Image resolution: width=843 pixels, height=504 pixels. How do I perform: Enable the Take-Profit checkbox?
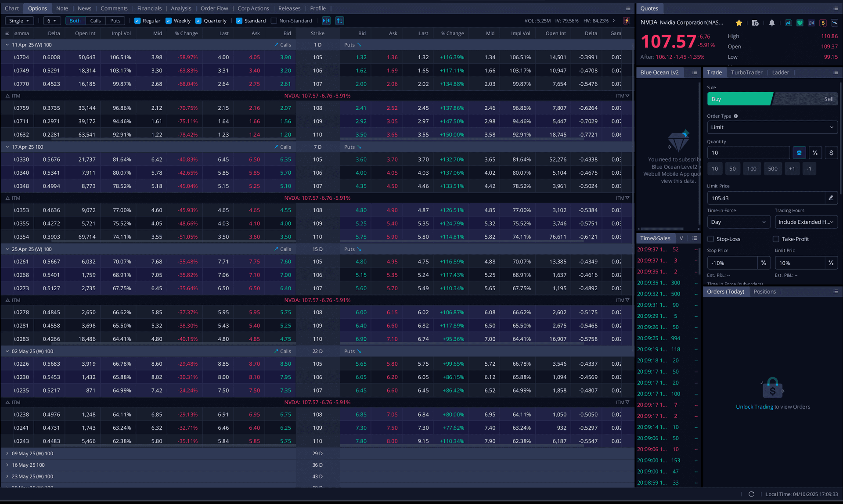(775, 239)
